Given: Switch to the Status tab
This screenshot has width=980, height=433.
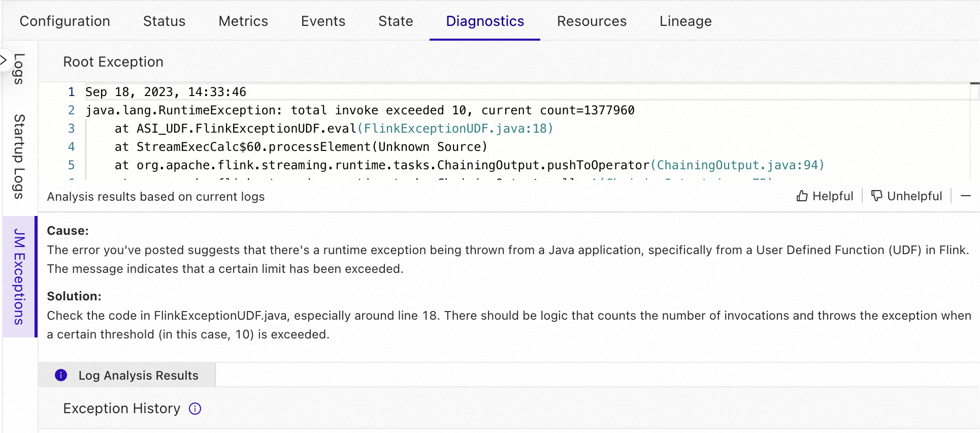Looking at the screenshot, I should tap(164, 21).
